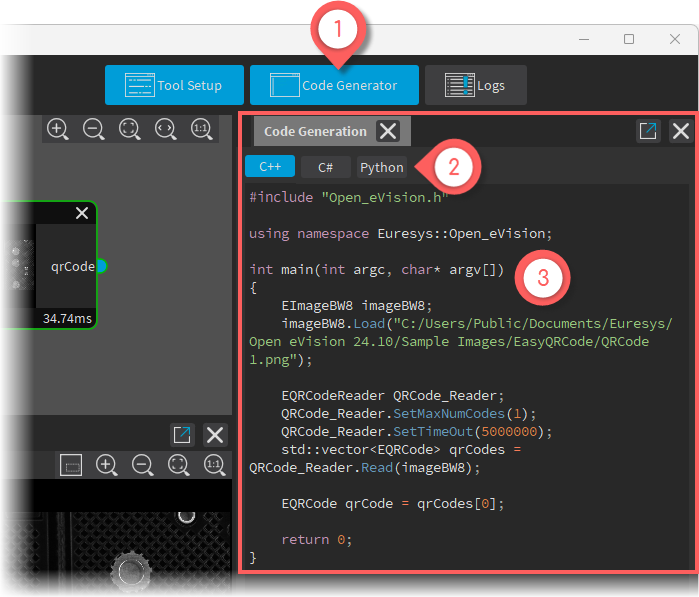
Task: Close the Code Generation tab
Action: pyautogui.click(x=388, y=131)
